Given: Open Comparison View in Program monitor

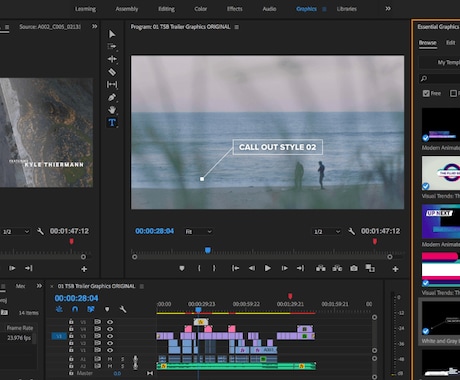Looking at the screenshot, I should [370, 268].
